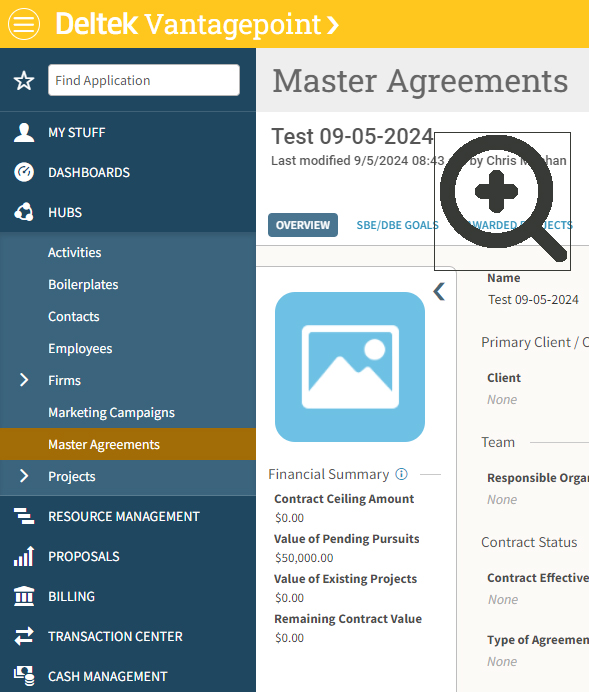The width and height of the screenshot is (589, 692).
Task: Expand the Projects submenu chevron
Action: pyautogui.click(x=24, y=476)
